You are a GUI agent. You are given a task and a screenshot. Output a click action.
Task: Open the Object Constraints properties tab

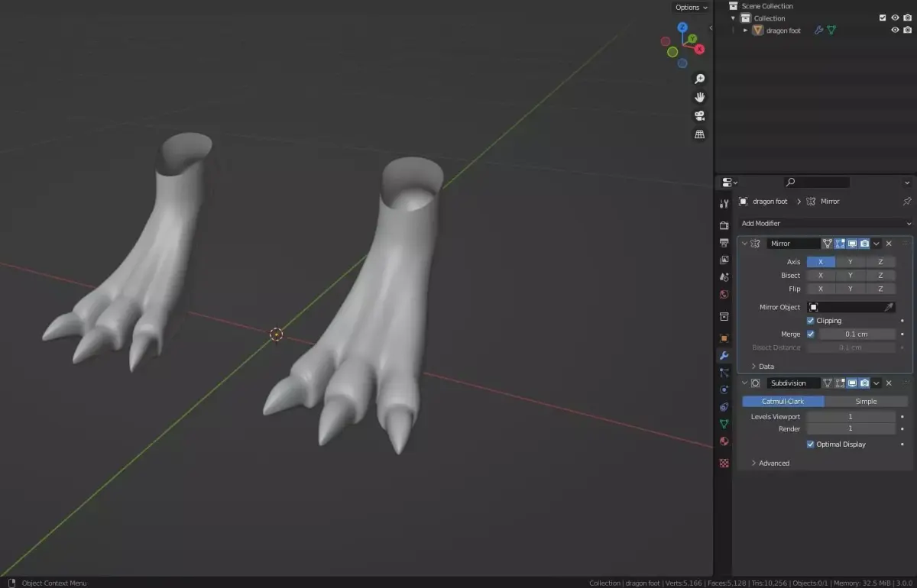click(x=724, y=406)
